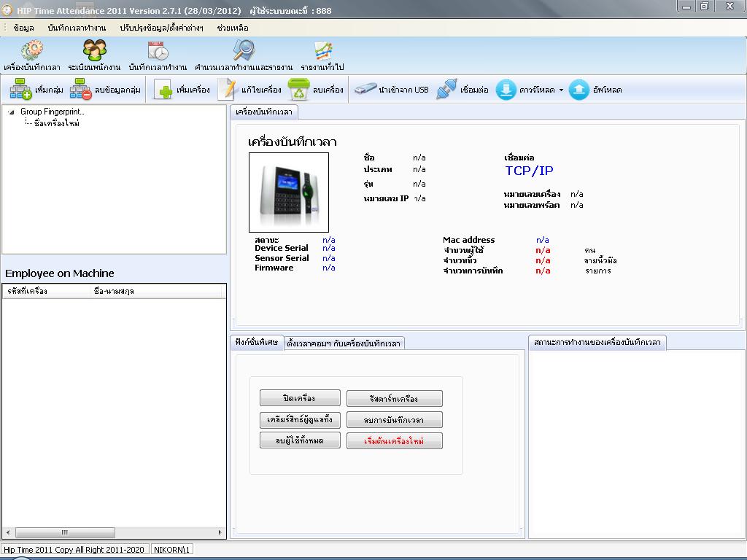747x560 pixels.
Task: Select the Group Fingerprint... tree item
Action: point(53,112)
